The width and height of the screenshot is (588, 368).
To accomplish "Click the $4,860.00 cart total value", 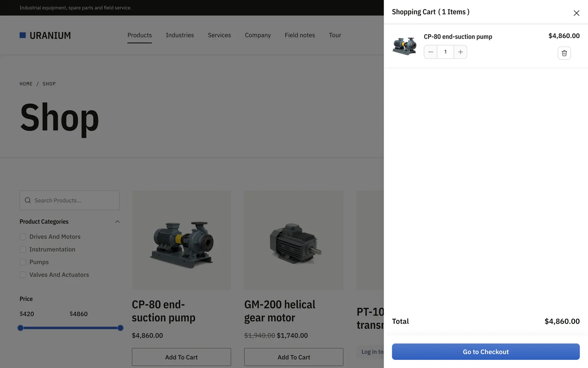I will [x=562, y=321].
